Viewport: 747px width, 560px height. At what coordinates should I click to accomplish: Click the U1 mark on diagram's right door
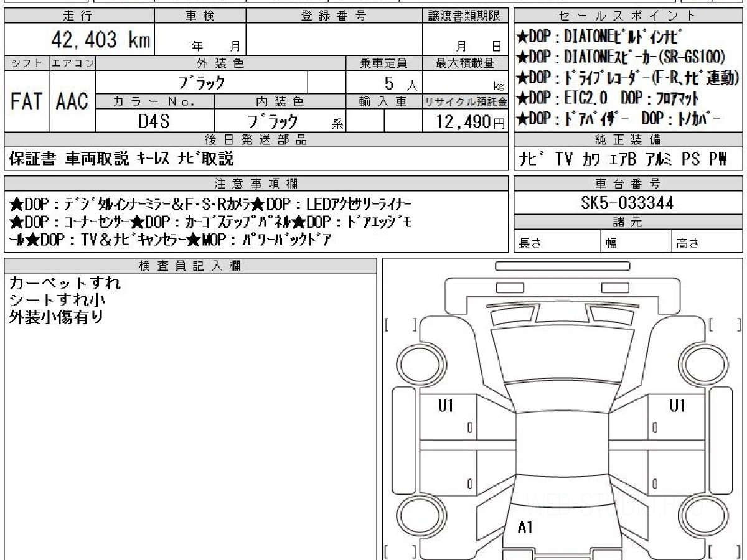pyautogui.click(x=677, y=406)
